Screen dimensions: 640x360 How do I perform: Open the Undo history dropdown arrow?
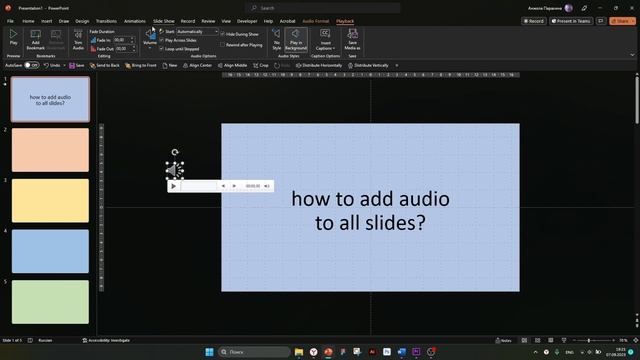point(64,65)
